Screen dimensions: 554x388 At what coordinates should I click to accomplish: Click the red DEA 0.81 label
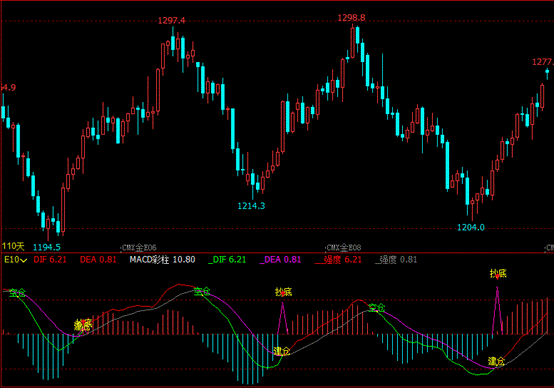click(98, 260)
